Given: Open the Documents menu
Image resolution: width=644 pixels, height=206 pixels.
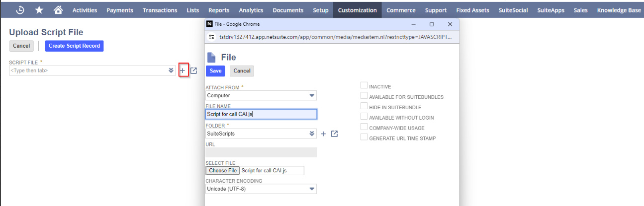Looking at the screenshot, I should [288, 10].
